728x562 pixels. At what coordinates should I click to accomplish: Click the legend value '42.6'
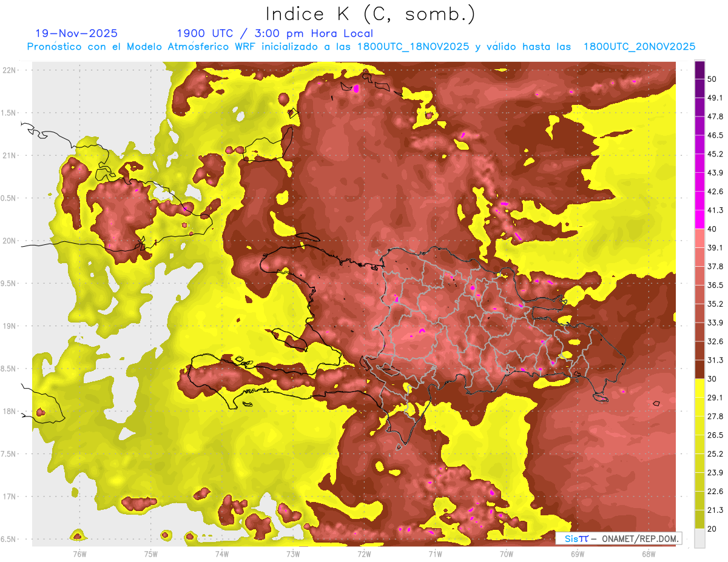pos(715,192)
